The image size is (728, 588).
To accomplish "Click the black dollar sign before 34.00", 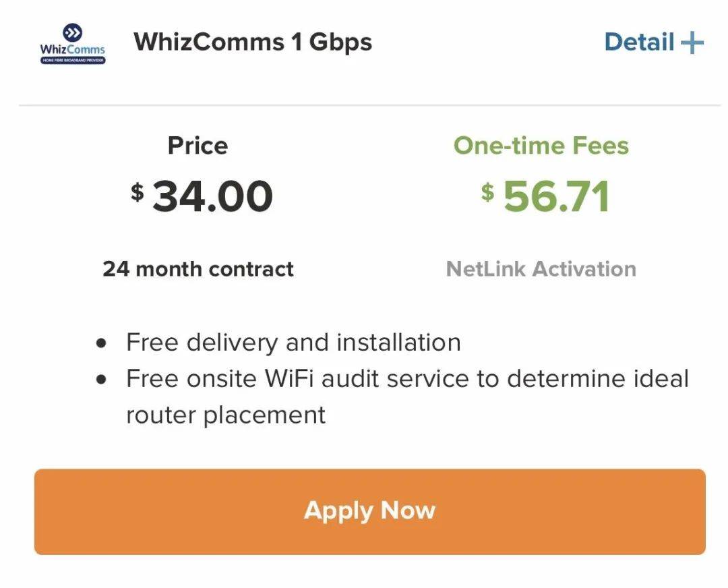I will pyautogui.click(x=138, y=192).
